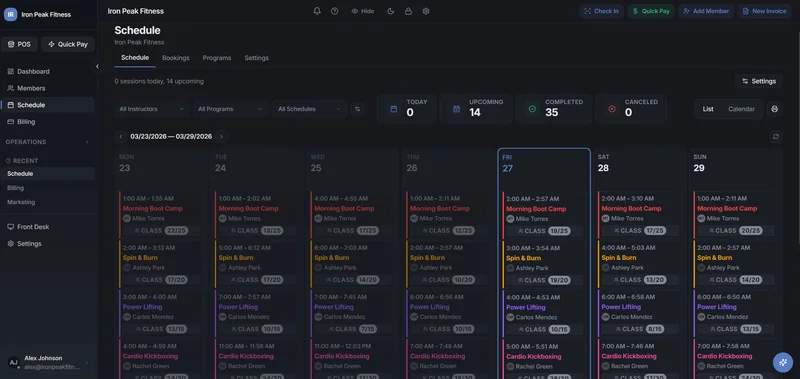Go to the previous week arrow
The width and height of the screenshot is (800, 379).
[x=121, y=137]
